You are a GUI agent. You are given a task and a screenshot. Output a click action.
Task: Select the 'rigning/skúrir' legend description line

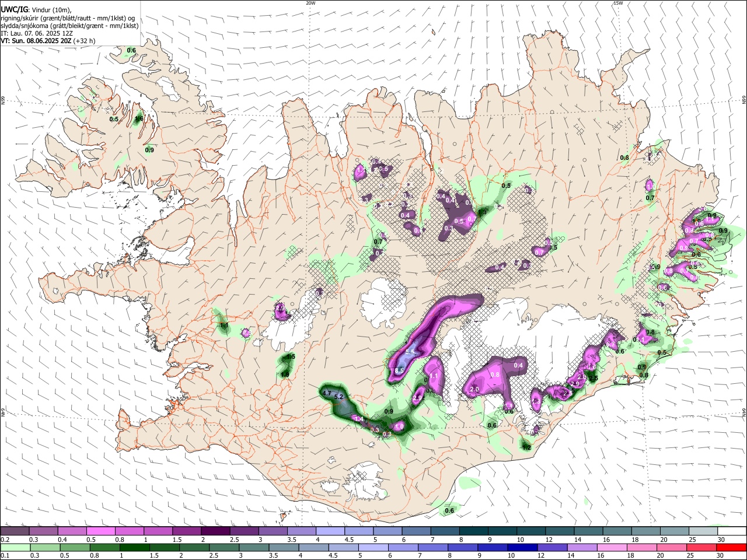68,18
